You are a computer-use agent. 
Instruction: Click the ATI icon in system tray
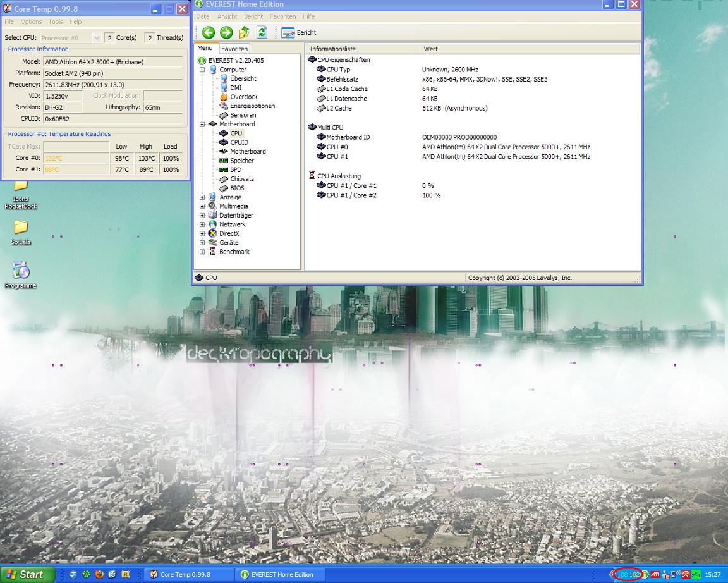(x=655, y=575)
